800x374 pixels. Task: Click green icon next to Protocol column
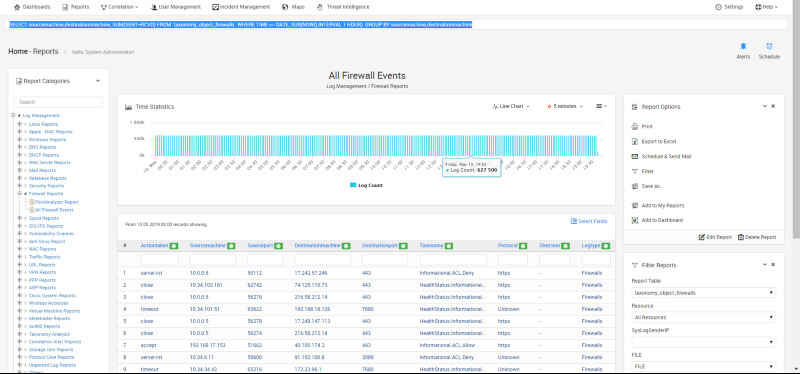(523, 246)
